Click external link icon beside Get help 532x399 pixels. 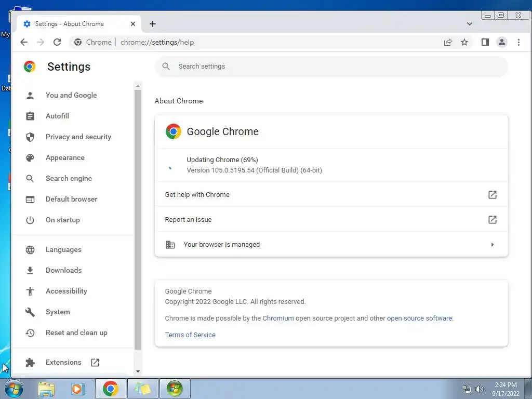(493, 195)
